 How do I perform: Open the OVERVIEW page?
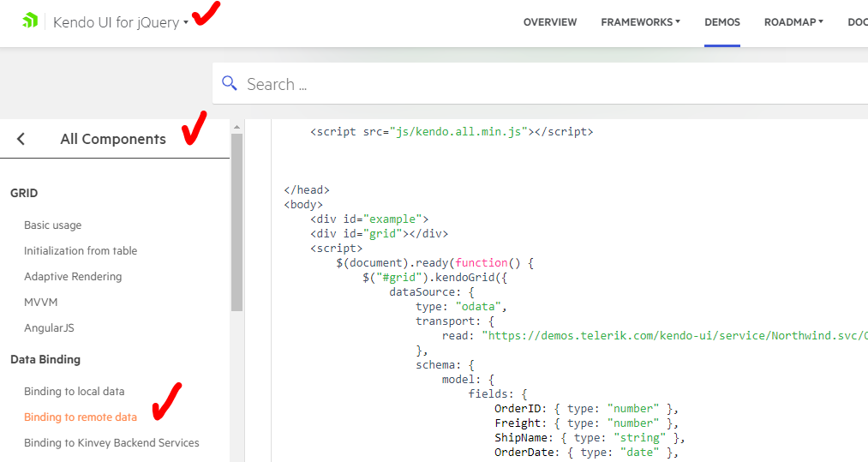550,22
